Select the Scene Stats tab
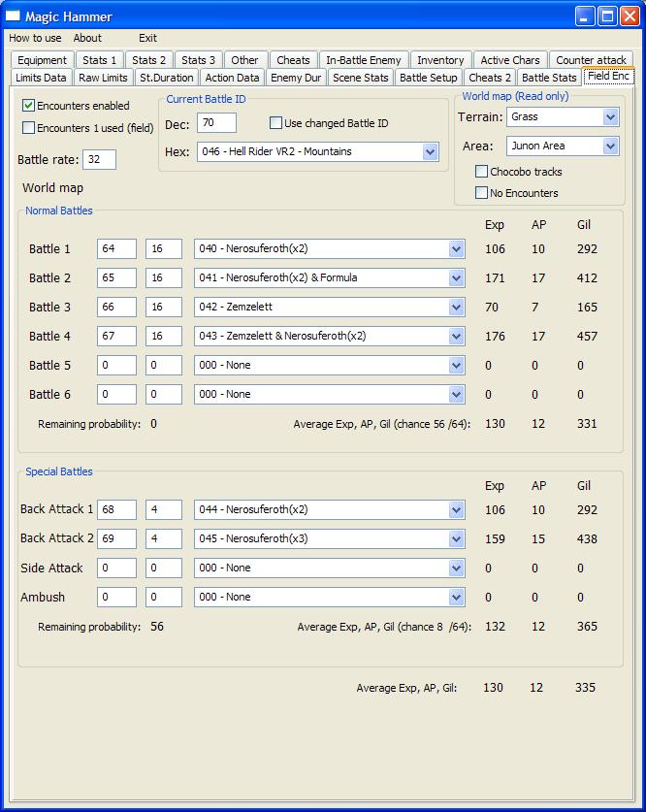The height and width of the screenshot is (812, 646). [x=360, y=78]
